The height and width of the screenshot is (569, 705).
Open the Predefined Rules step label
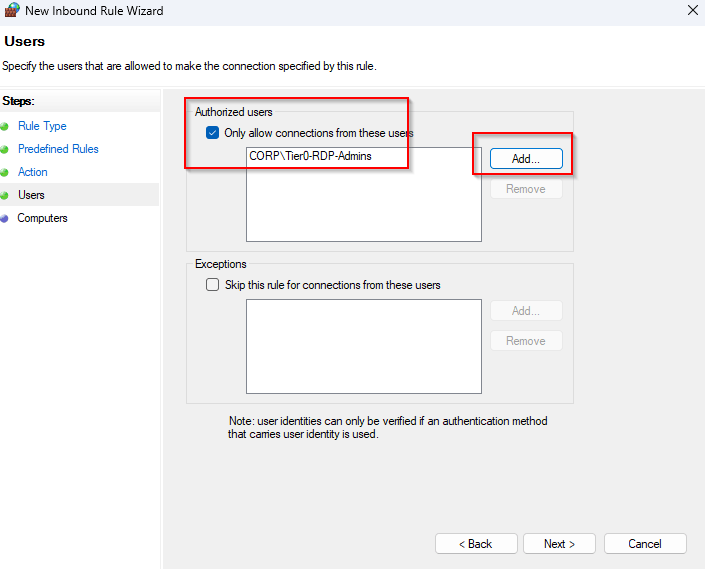click(58, 149)
